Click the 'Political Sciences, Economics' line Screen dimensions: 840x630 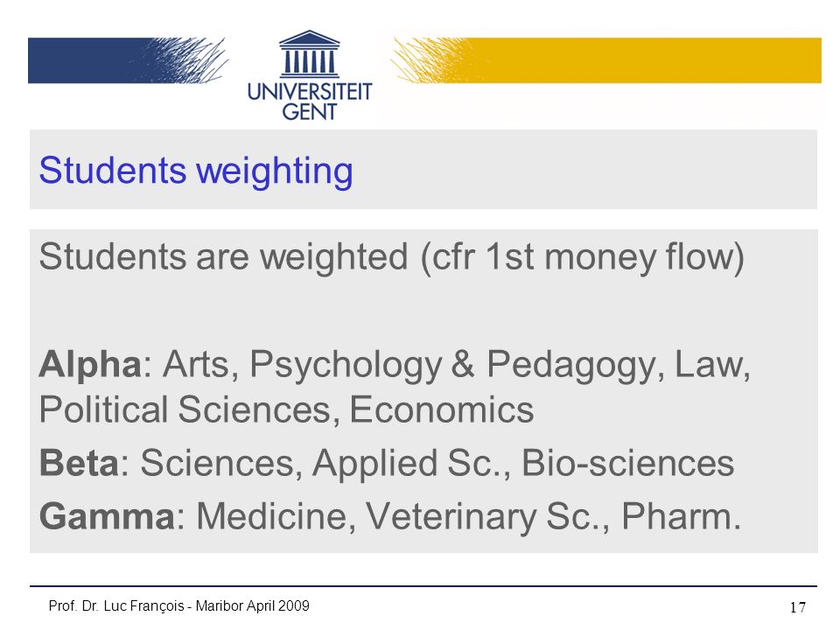click(x=286, y=409)
